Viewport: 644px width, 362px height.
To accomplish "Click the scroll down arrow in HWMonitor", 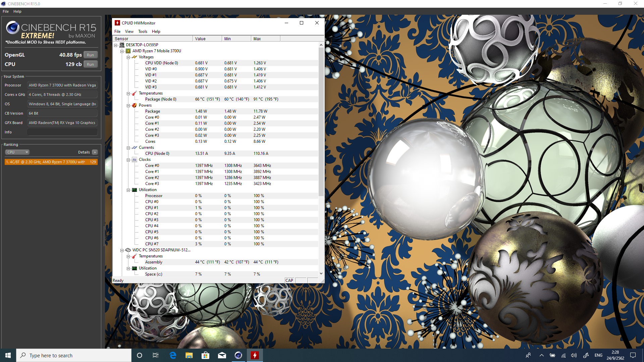I will 321,274.
